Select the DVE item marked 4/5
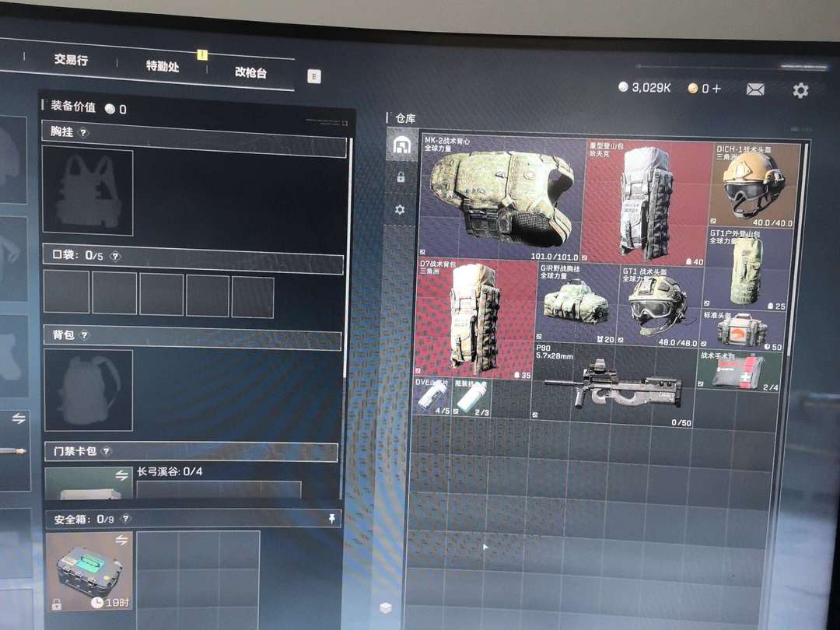The height and width of the screenshot is (630, 840). [x=432, y=397]
